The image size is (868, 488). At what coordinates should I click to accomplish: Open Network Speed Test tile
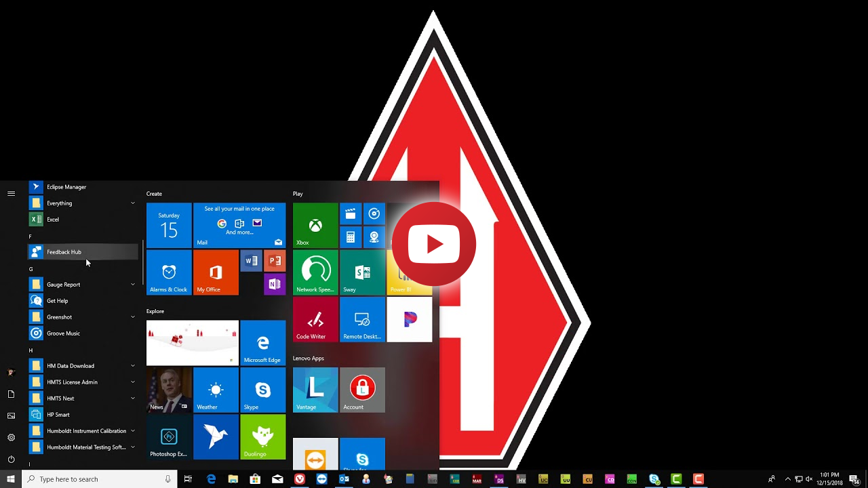point(315,272)
